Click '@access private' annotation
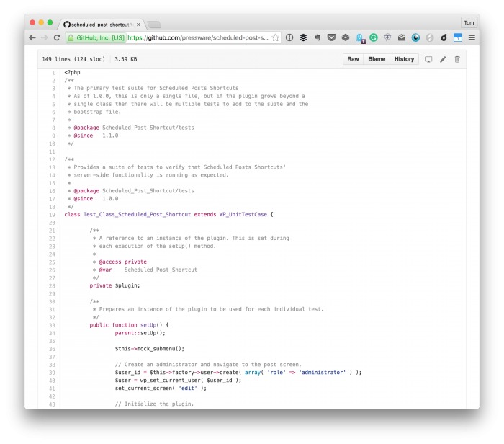 coord(123,262)
